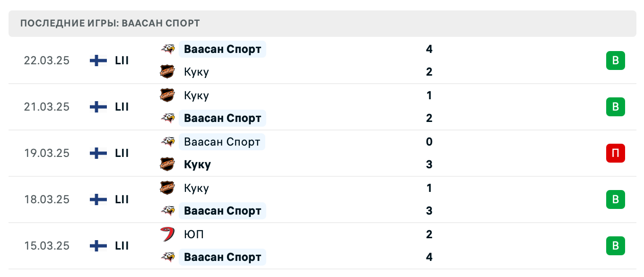Viewport: 644px width, 277px height.
Task: Click the green B win badge for the 22.03.25 match
Action: [x=615, y=61]
